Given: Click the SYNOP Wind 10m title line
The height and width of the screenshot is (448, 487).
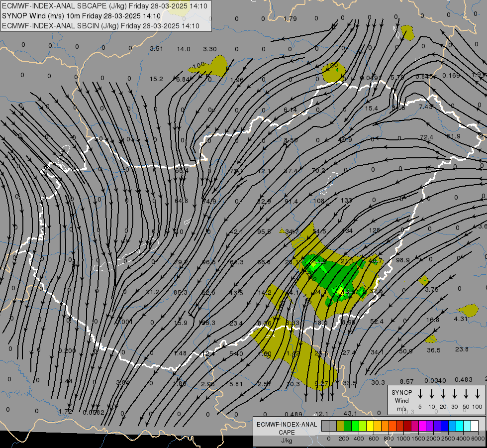Looking at the screenshot, I should [82, 16].
